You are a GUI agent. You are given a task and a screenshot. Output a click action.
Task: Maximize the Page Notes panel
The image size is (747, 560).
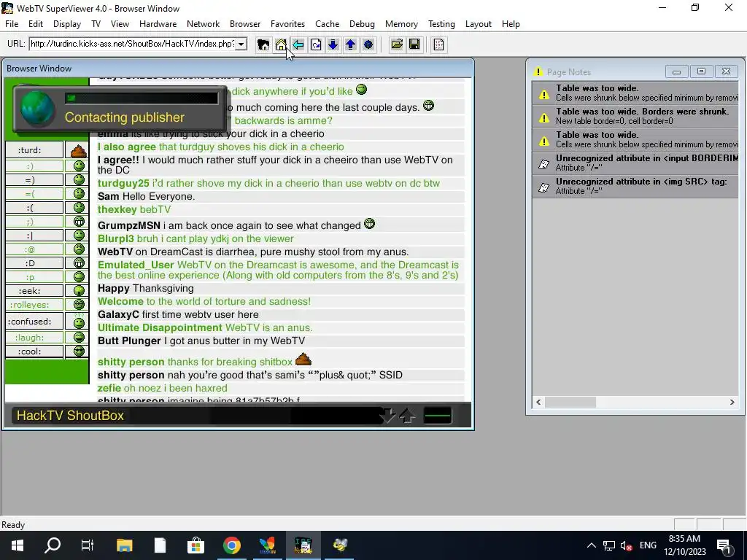[701, 71]
